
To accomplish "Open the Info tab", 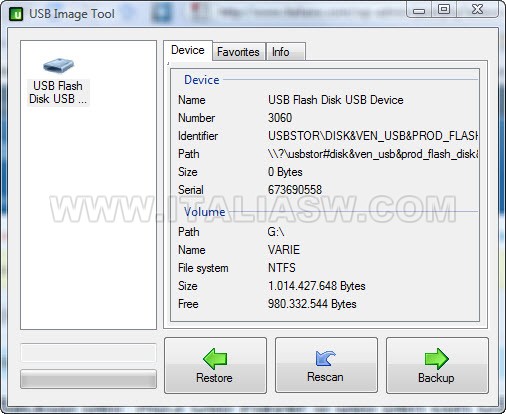I will tap(286, 52).
